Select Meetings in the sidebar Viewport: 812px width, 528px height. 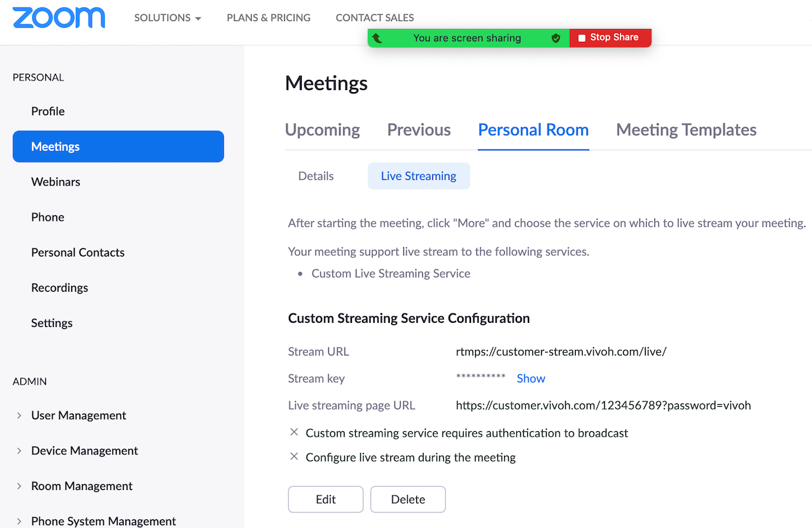click(118, 146)
